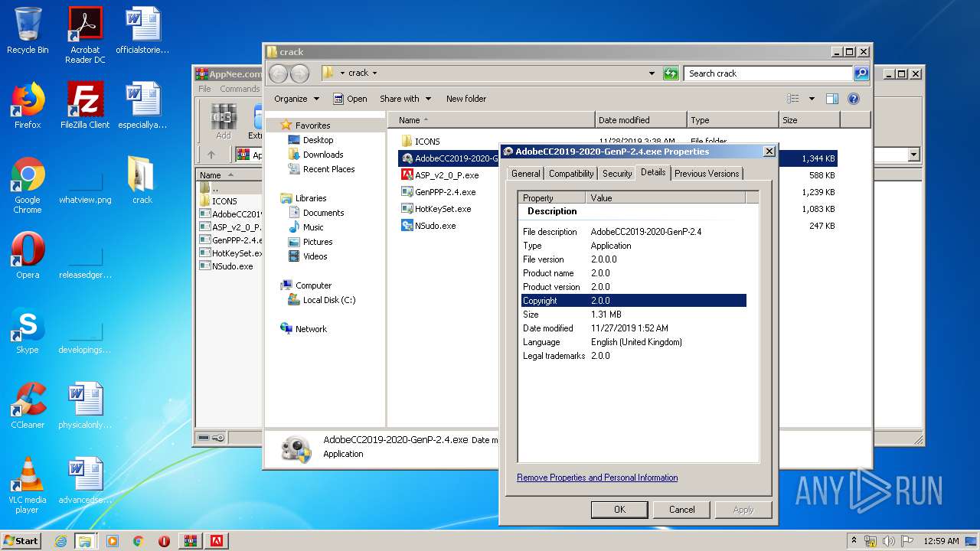Screen dimensions: 980x551
Task: Open the Recycle Bin desktop icon
Action: tap(28, 31)
